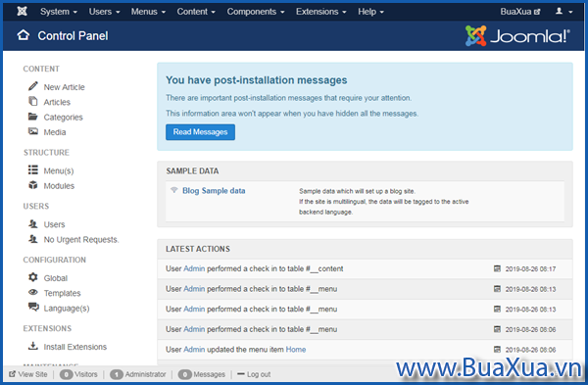Open the Help dropdown menu
Screen dimensions: 588x385
tap(370, 12)
